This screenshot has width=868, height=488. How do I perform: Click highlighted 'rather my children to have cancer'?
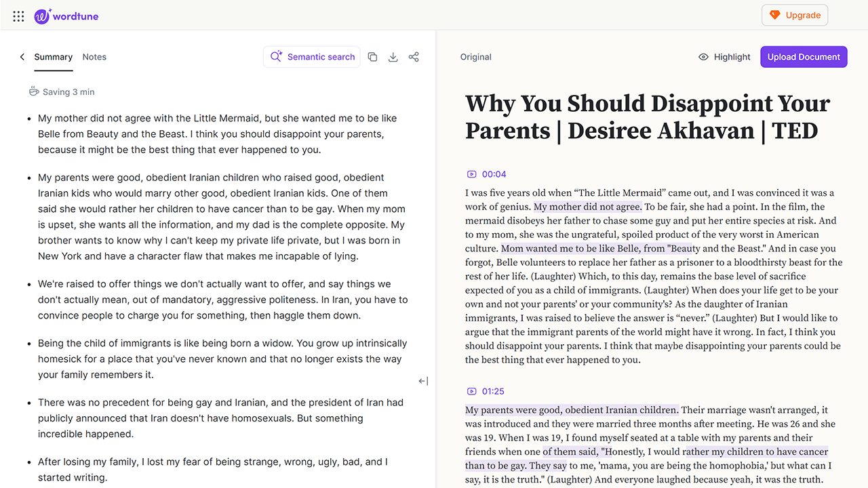click(x=755, y=452)
